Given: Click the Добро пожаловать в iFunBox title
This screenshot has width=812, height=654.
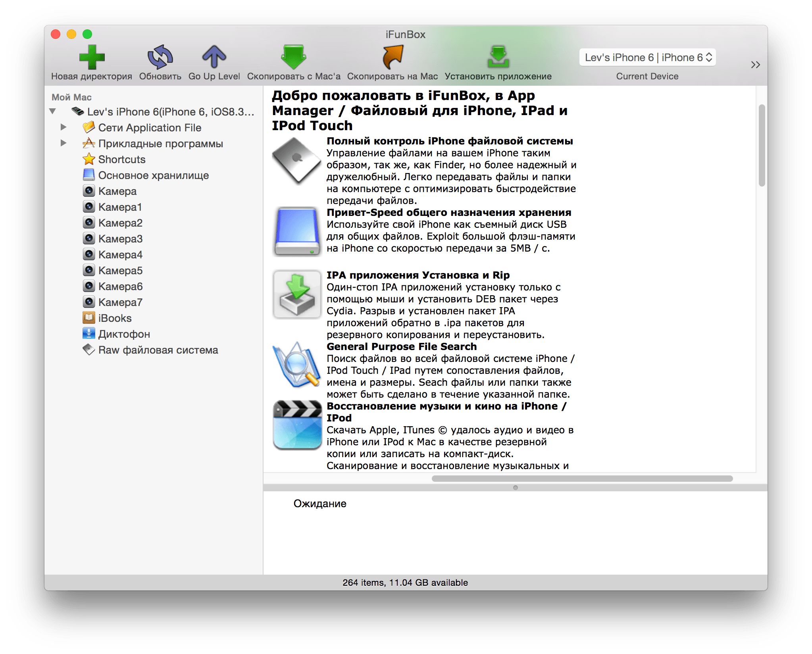Looking at the screenshot, I should [420, 110].
